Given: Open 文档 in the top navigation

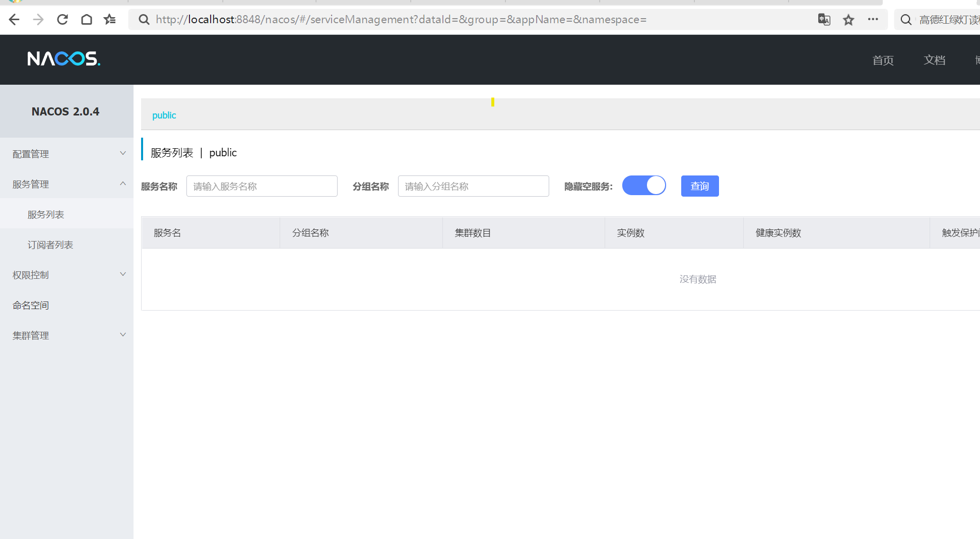Looking at the screenshot, I should (935, 60).
